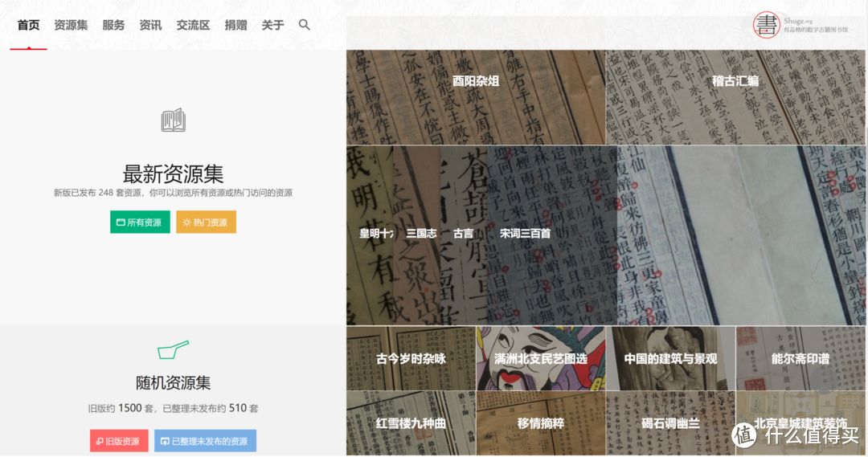This screenshot has width=868, height=457.
Task: Click the orange 热门资源 button
Action: 206,222
